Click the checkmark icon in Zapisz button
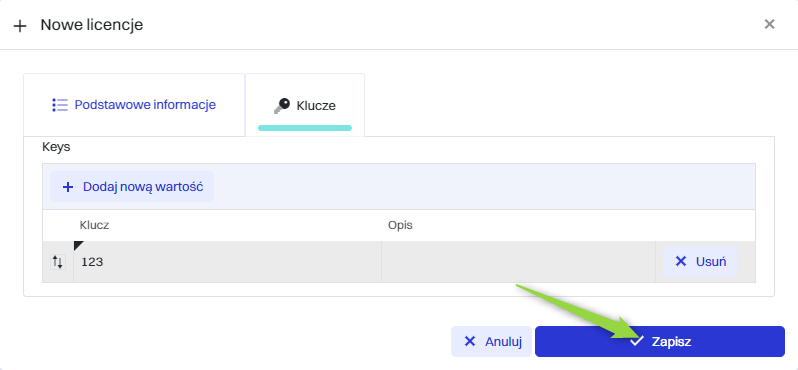798x370 pixels. coord(637,341)
